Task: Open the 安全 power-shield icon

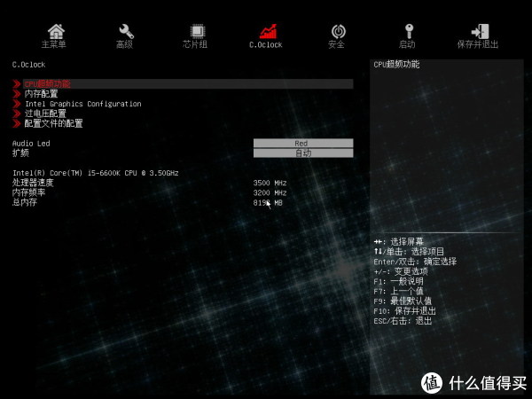Action: pos(339,31)
